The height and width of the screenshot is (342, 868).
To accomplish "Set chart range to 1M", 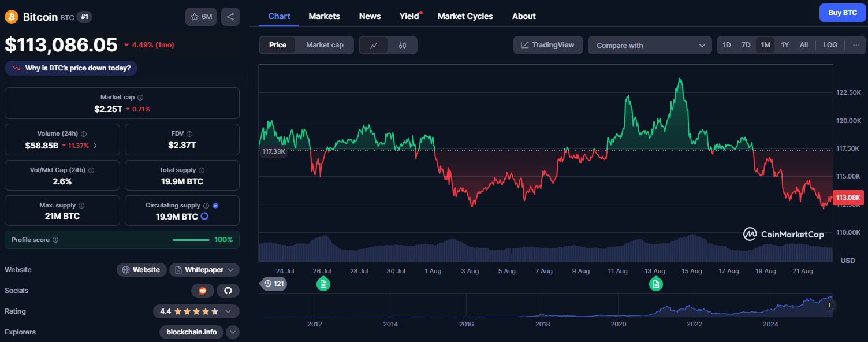I will pyautogui.click(x=765, y=45).
